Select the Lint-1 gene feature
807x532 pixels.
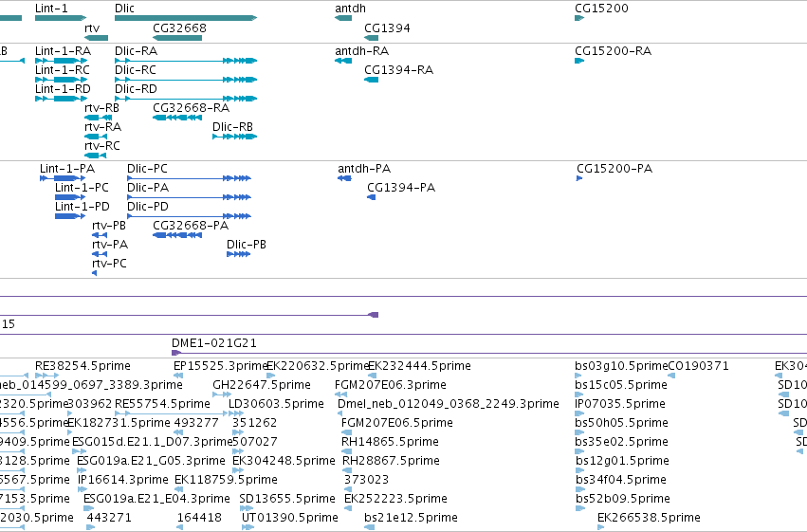[60, 18]
